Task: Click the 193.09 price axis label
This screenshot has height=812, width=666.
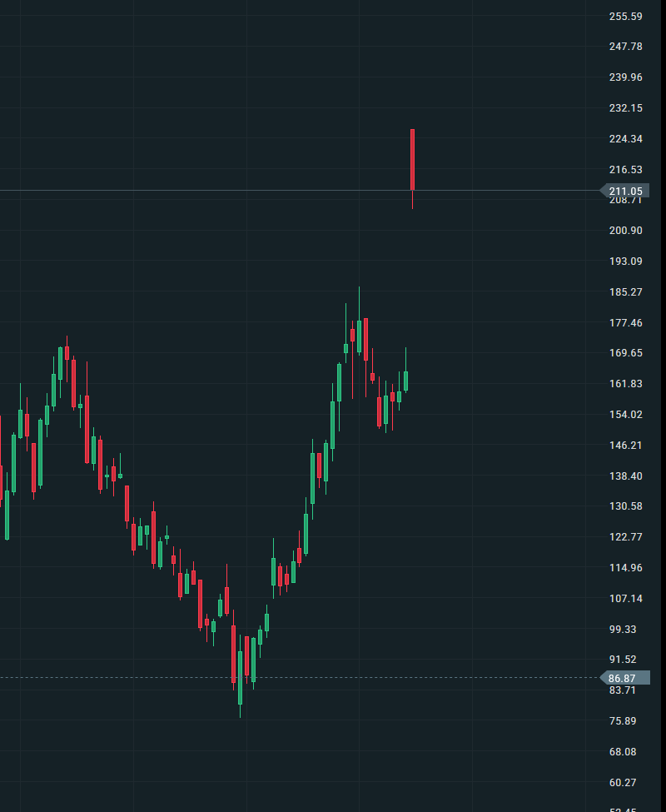Action: click(x=625, y=262)
